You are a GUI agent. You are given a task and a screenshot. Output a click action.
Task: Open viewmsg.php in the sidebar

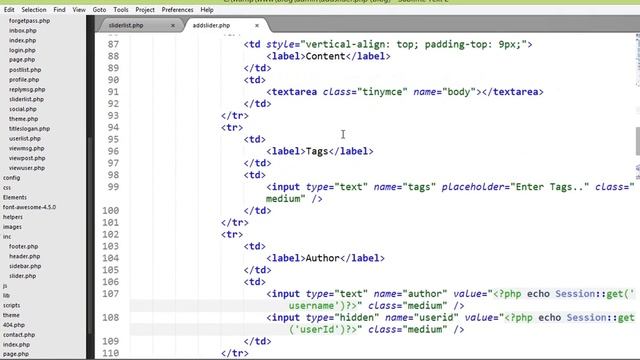pyautogui.click(x=27, y=148)
